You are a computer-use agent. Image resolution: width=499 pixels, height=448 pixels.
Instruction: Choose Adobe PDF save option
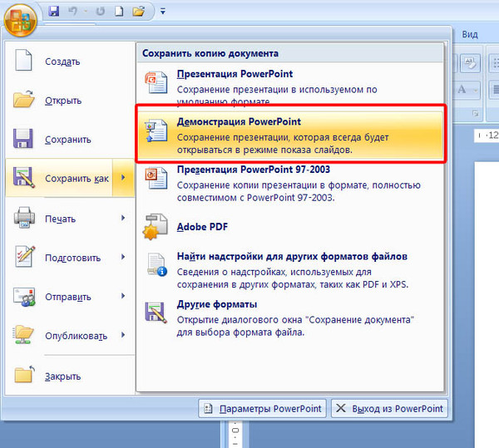pos(290,227)
